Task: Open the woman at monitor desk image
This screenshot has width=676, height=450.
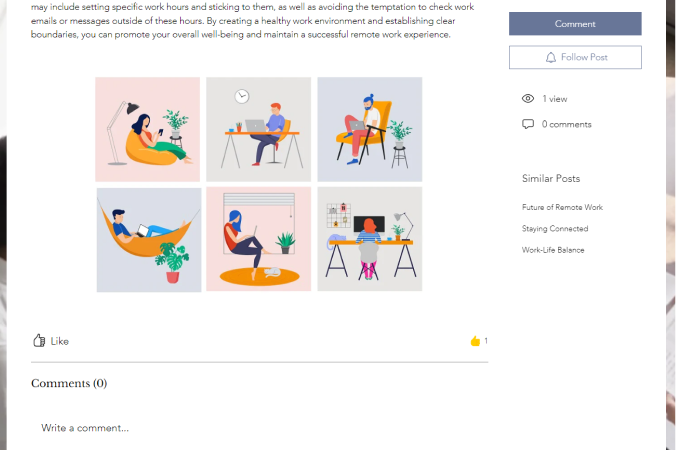Action: coord(370,239)
